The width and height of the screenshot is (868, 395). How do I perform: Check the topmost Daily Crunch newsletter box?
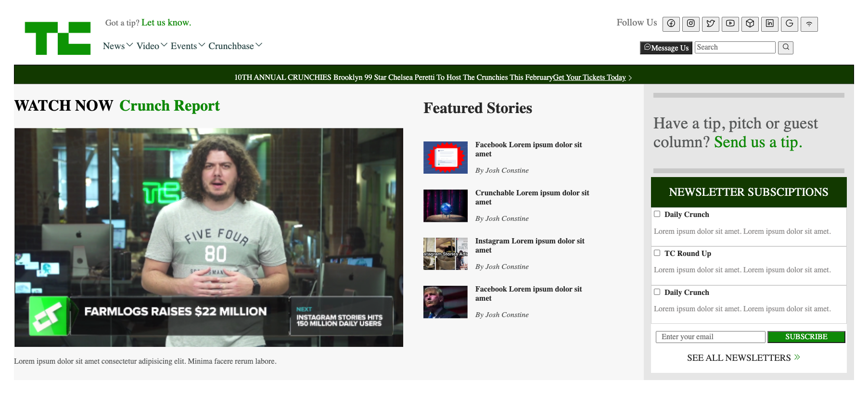[657, 214]
